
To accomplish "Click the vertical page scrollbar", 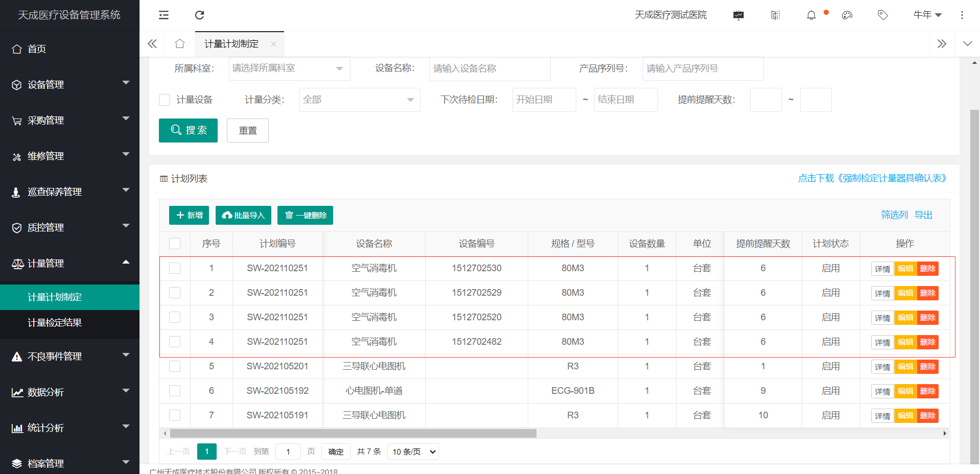I will click(x=974, y=286).
